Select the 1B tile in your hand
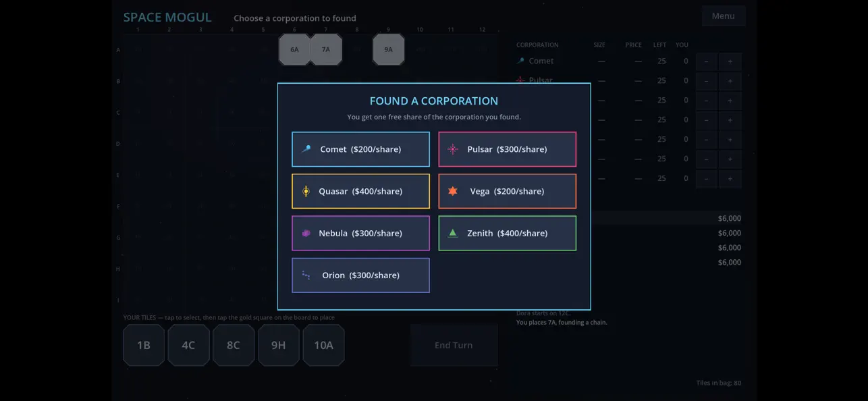The width and height of the screenshot is (868, 401). [x=144, y=345]
